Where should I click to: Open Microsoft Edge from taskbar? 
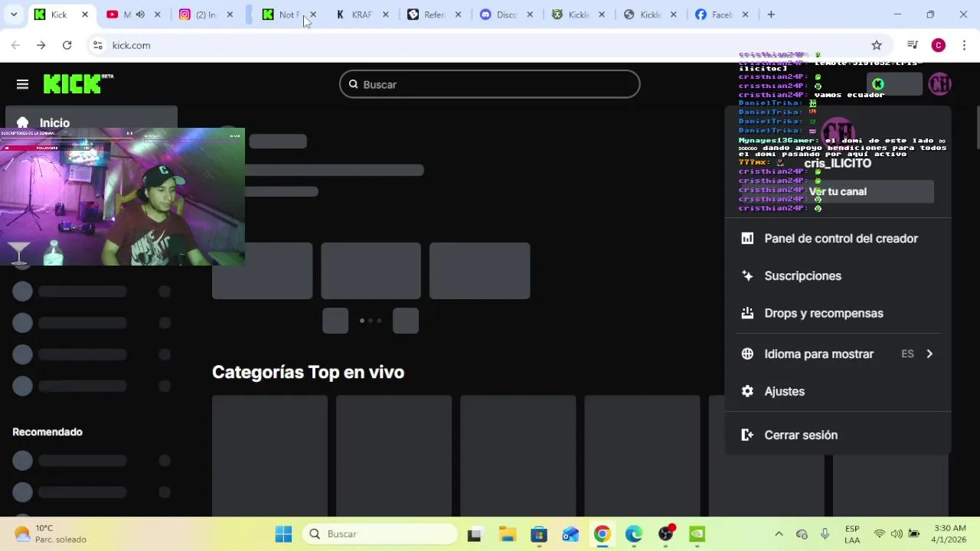(634, 534)
